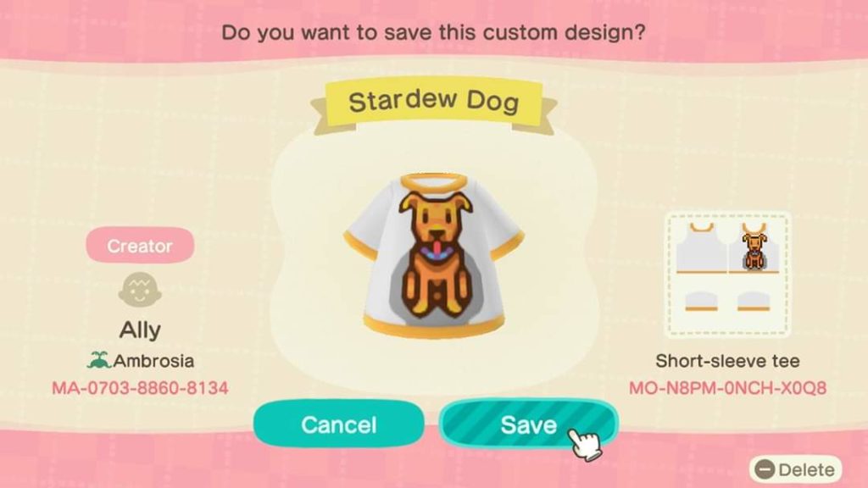
Task: Click the Short-sleeve tee label
Action: point(727,361)
